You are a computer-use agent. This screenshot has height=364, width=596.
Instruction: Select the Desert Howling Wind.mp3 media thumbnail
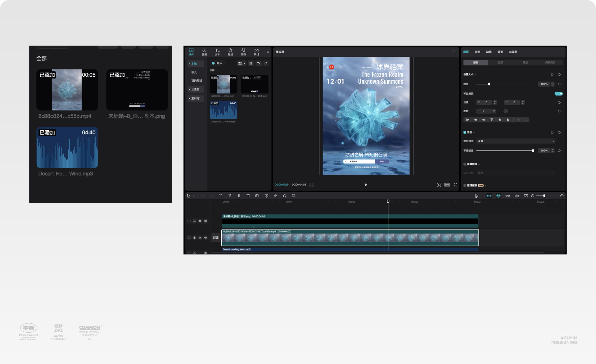click(223, 110)
